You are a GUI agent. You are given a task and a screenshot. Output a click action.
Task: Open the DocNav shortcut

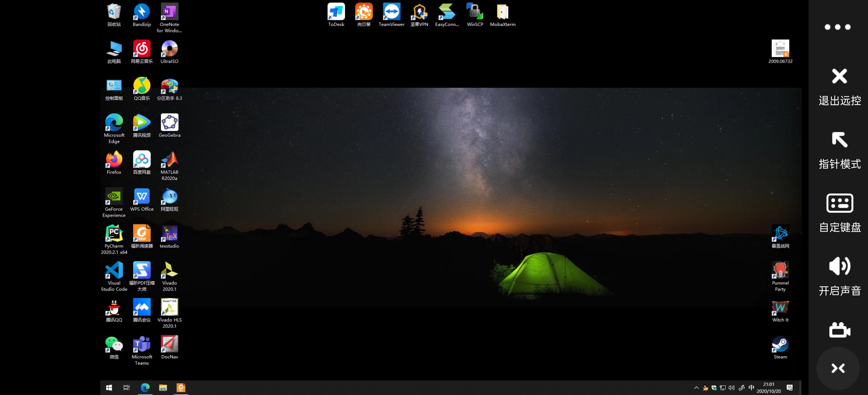point(169,348)
